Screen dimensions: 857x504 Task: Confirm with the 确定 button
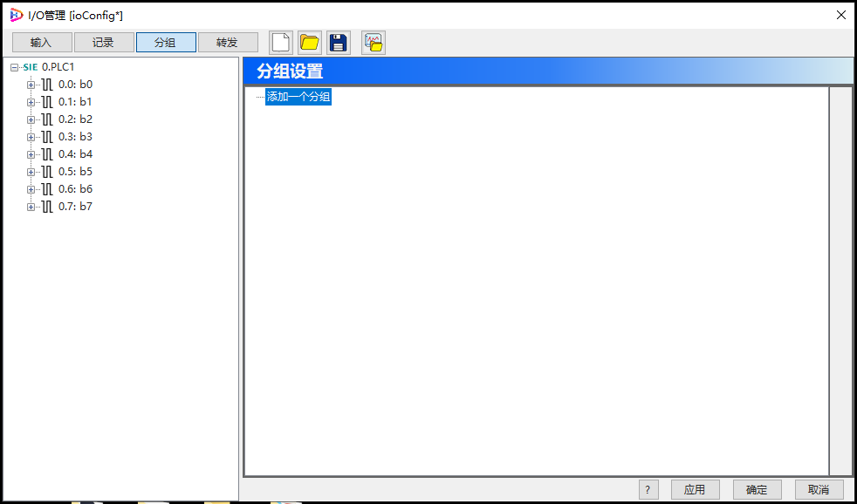pos(758,489)
